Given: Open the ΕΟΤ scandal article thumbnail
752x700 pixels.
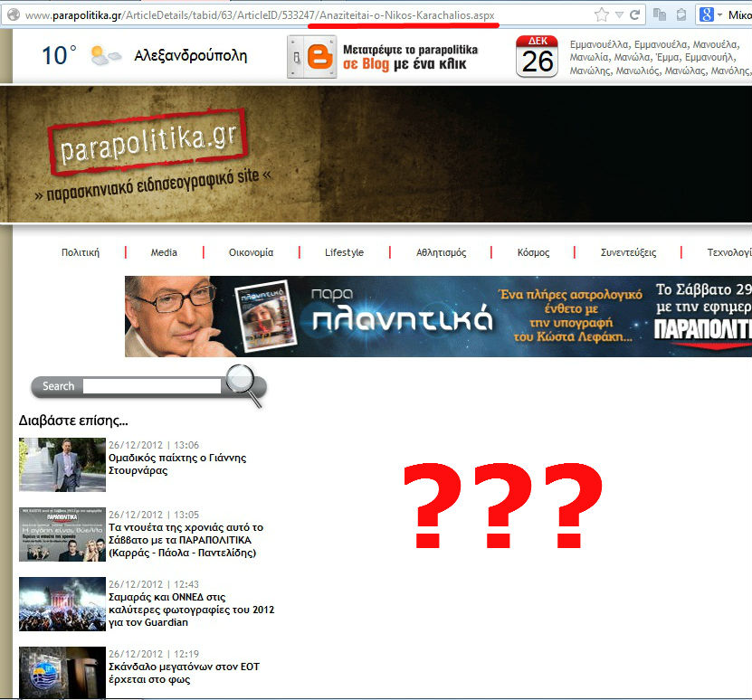Looking at the screenshot, I should [x=62, y=673].
